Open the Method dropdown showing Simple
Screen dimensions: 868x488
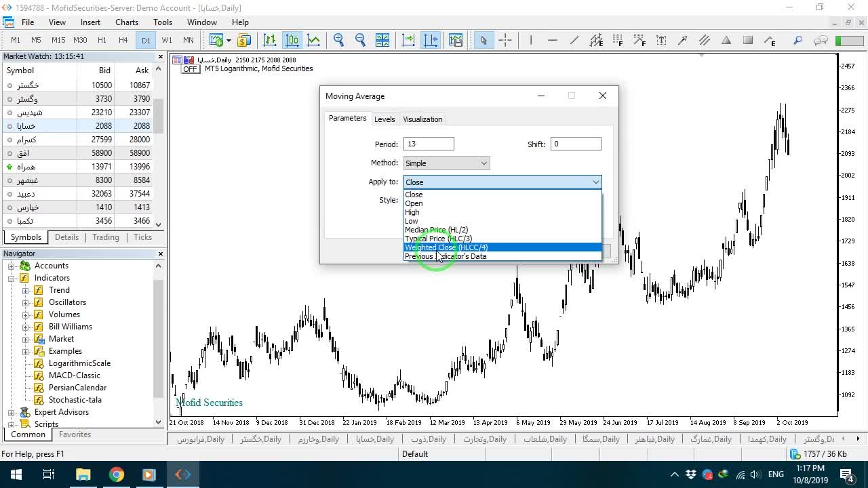[x=446, y=163]
